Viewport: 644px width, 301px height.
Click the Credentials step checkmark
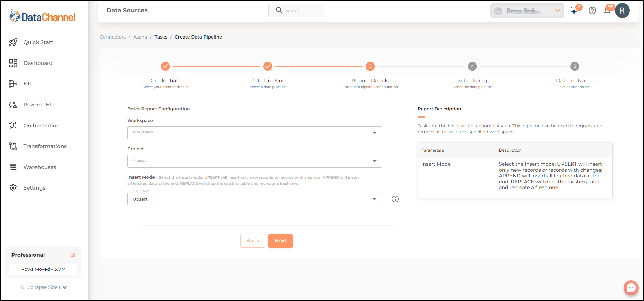tap(165, 66)
